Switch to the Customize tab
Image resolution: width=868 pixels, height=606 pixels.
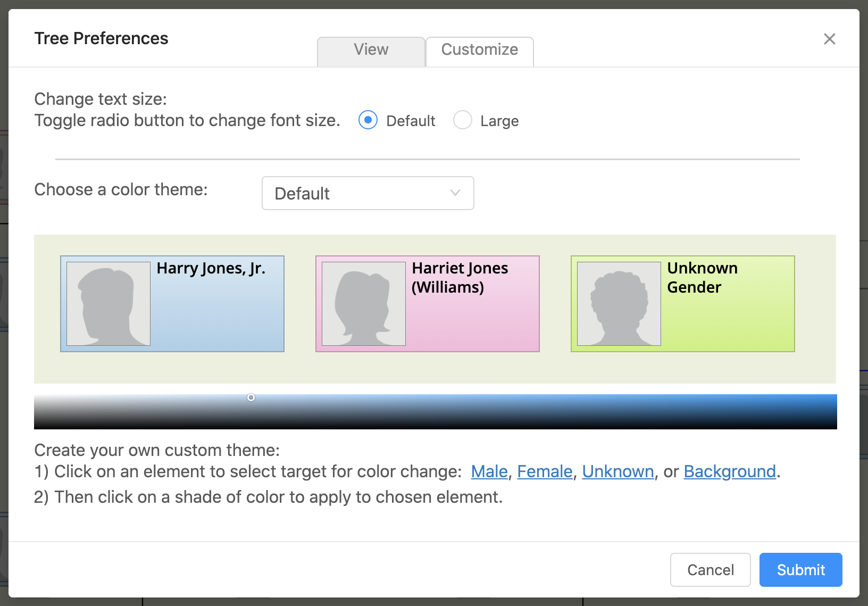click(x=479, y=50)
